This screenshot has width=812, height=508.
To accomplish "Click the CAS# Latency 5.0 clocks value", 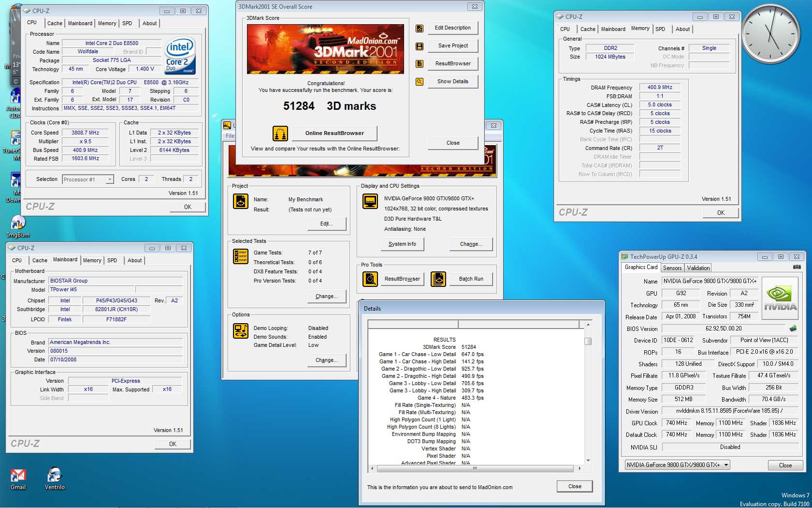I will [660, 105].
